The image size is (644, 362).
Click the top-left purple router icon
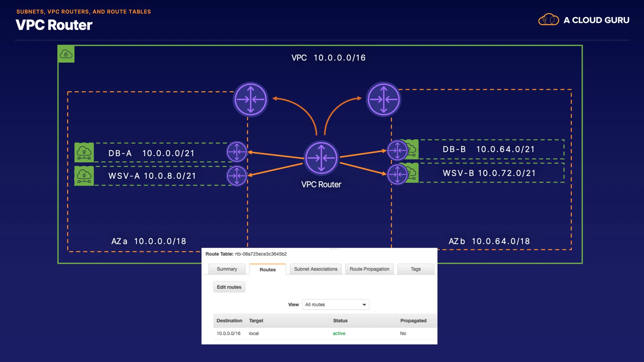(x=250, y=99)
